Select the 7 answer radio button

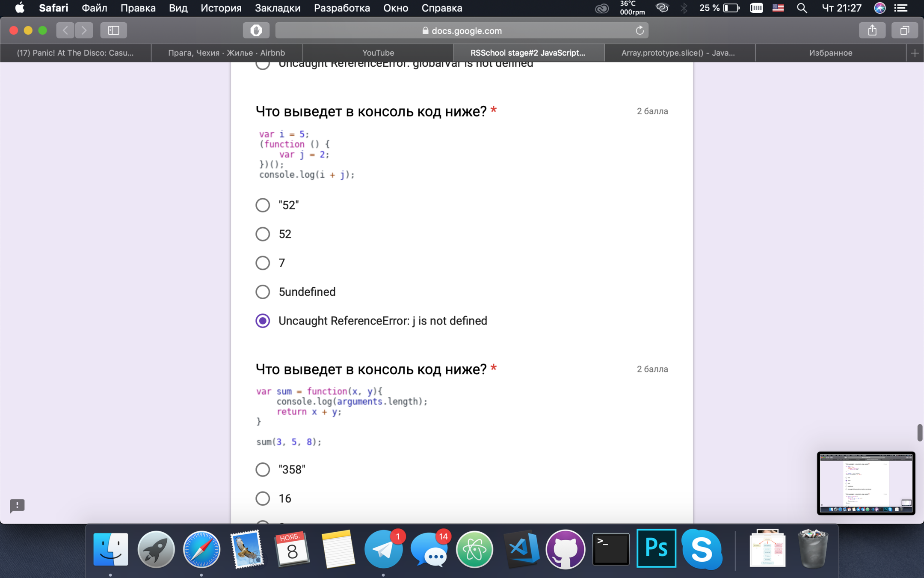coord(263,263)
